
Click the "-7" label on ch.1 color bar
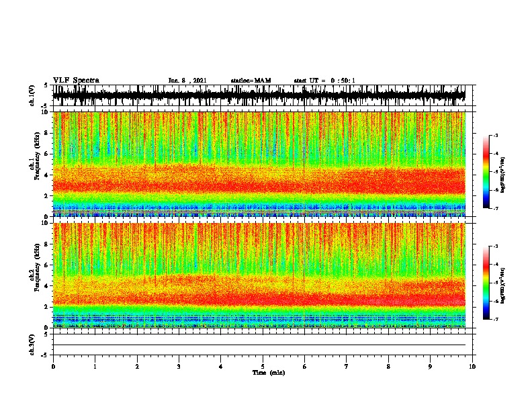495,208
